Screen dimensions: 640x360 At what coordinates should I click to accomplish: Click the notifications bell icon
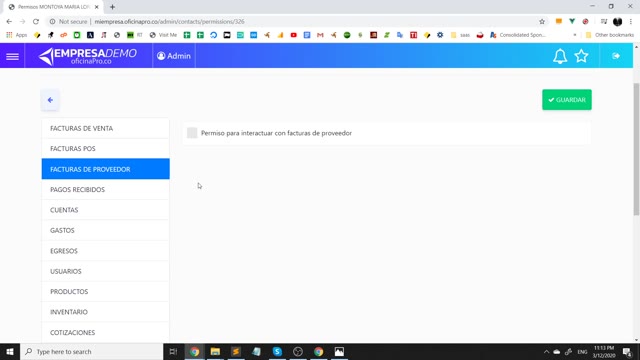pyautogui.click(x=560, y=56)
